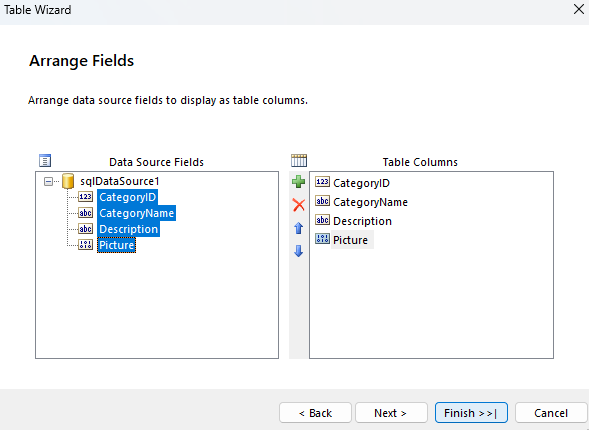Click the Table Columns grid header icon
This screenshot has width=589, height=430.
299,161
